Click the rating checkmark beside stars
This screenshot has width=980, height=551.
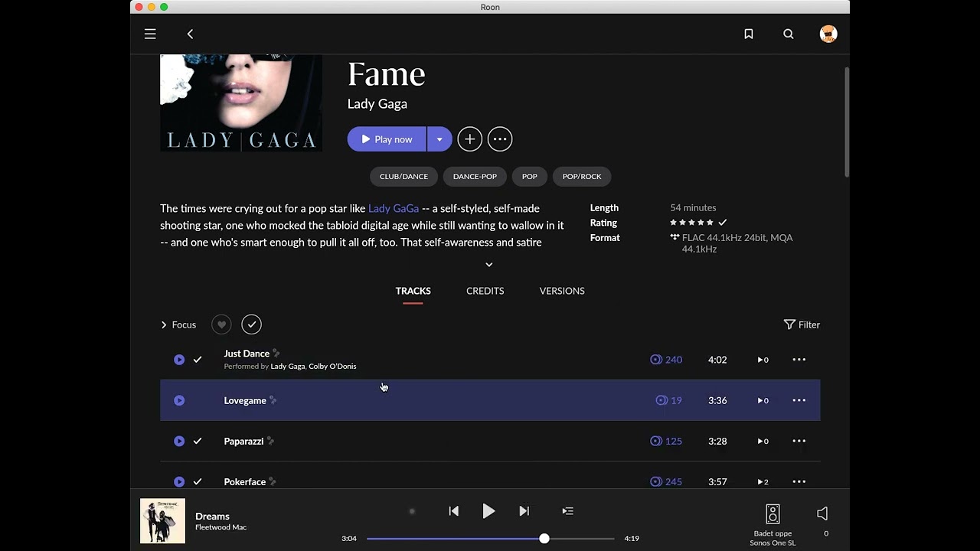pyautogui.click(x=722, y=223)
